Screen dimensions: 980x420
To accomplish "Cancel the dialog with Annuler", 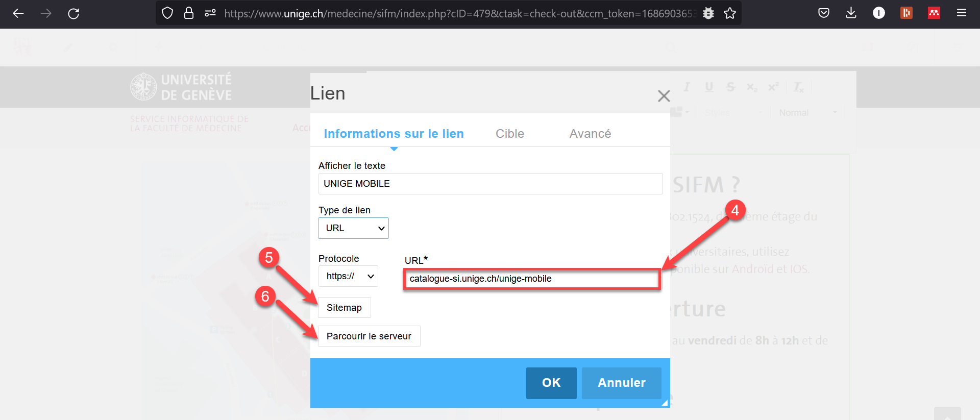I will point(621,383).
